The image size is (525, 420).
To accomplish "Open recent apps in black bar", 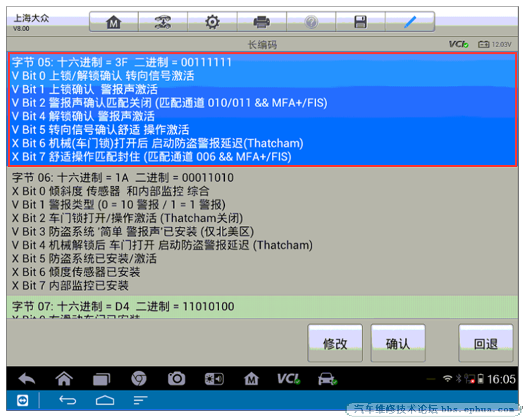I will coord(101,379).
